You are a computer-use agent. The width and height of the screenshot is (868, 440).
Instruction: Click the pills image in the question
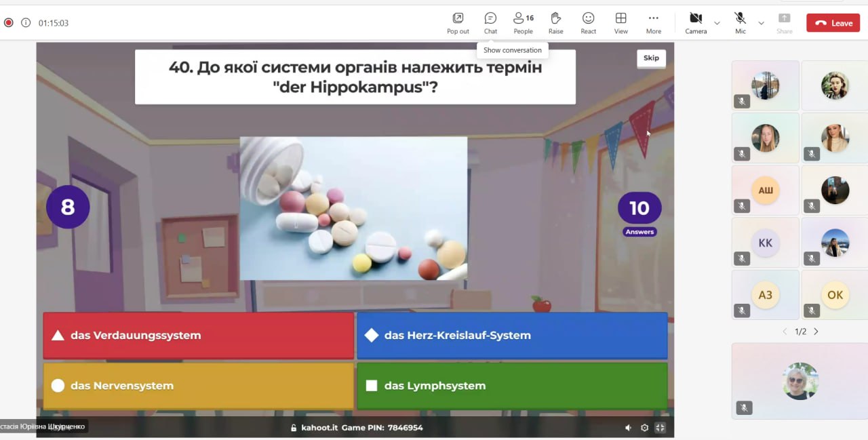click(x=353, y=208)
